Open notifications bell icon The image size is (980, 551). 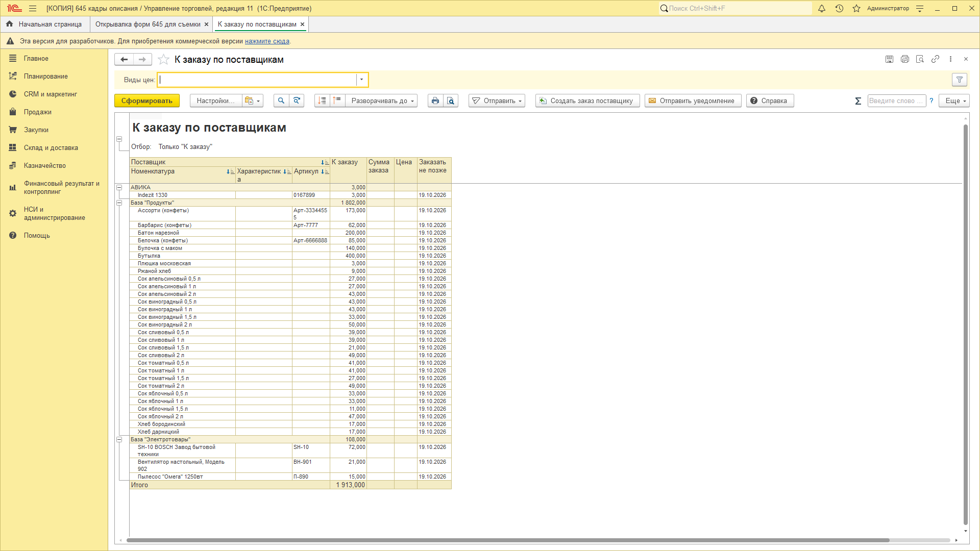822,9
